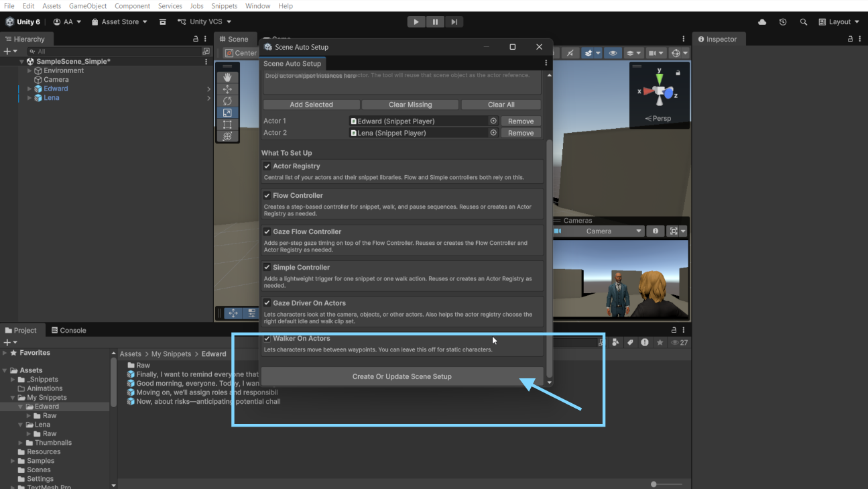Click the Play button

(416, 21)
